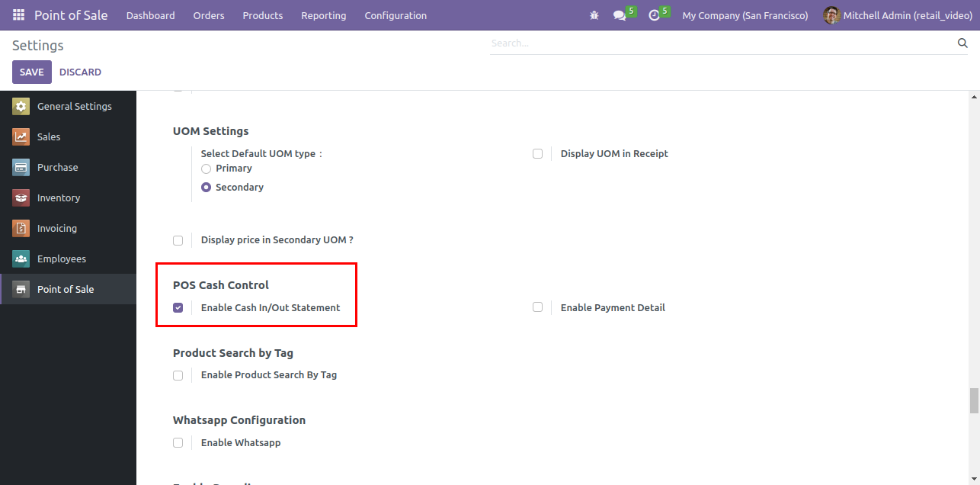The width and height of the screenshot is (980, 485).
Task: Click the Purchase card icon
Action: (21, 168)
